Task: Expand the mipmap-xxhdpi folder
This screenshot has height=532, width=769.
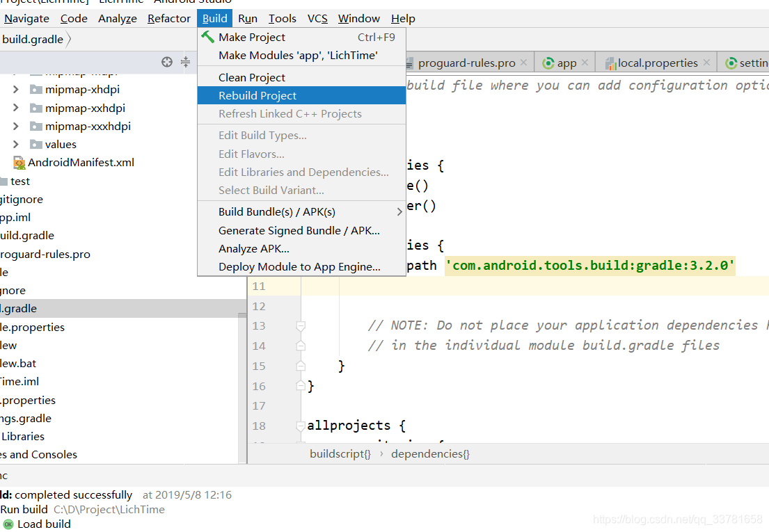Action: [x=16, y=108]
